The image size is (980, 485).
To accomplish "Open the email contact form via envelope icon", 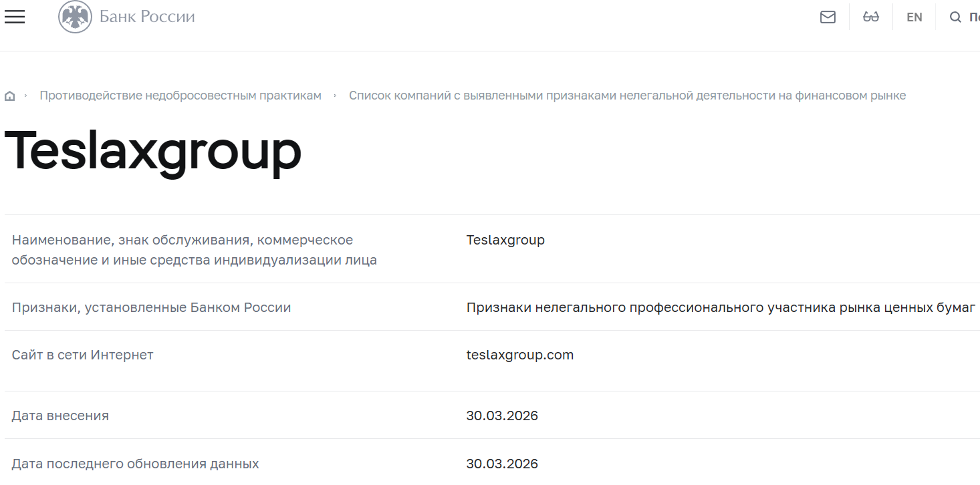I will coord(828,17).
